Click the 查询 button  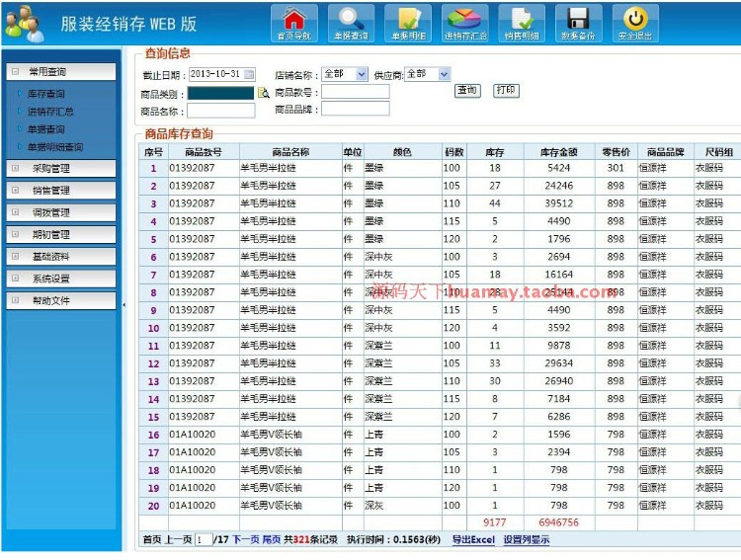click(x=467, y=90)
